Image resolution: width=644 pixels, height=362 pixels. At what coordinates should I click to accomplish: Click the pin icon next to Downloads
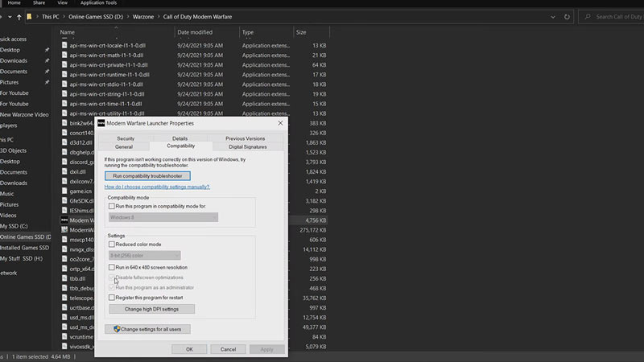47,60
